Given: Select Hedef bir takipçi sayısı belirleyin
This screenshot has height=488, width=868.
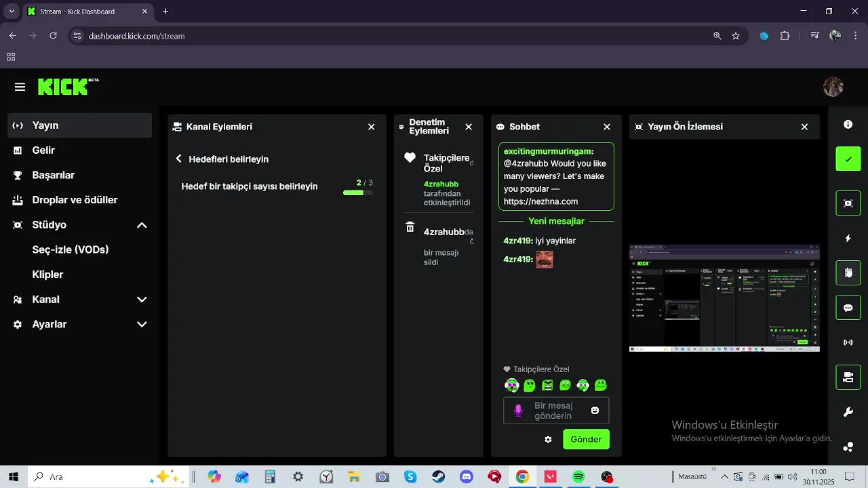Looking at the screenshot, I should point(250,186).
